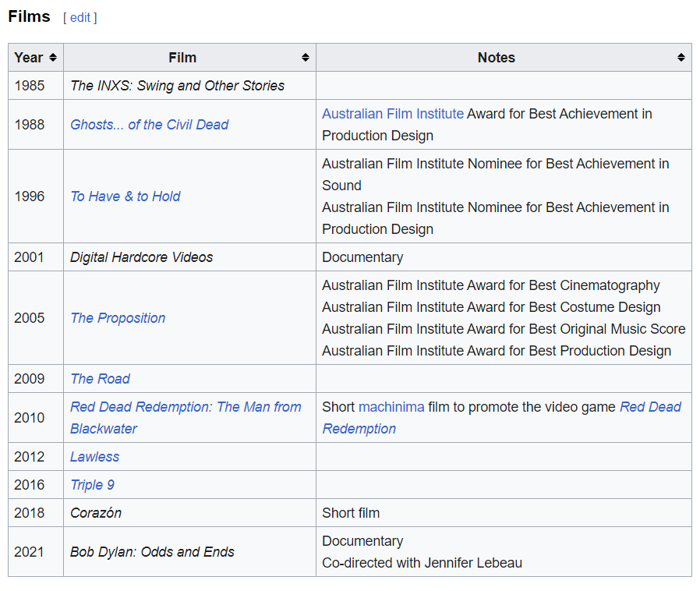This screenshot has width=700, height=591.
Task: Click the year 2009 cell
Action: pyautogui.click(x=36, y=379)
